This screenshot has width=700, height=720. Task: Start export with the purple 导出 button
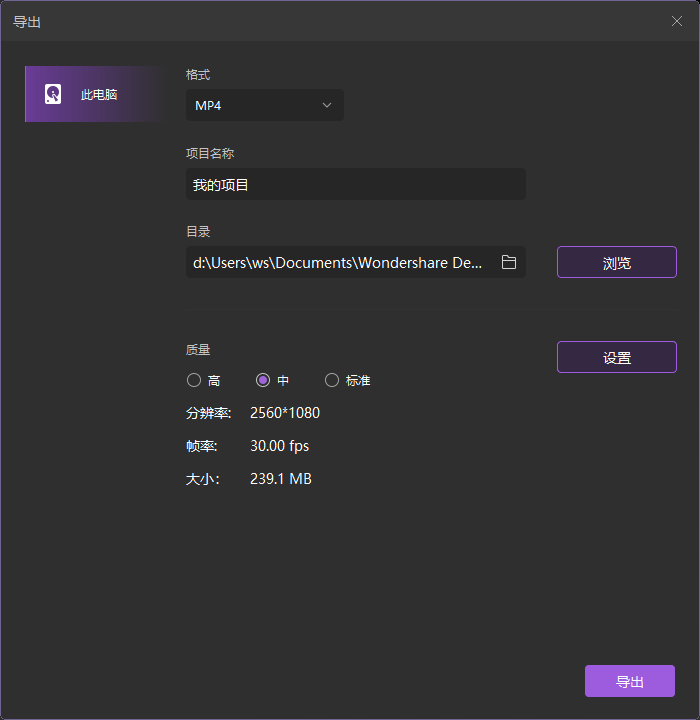click(x=629, y=682)
